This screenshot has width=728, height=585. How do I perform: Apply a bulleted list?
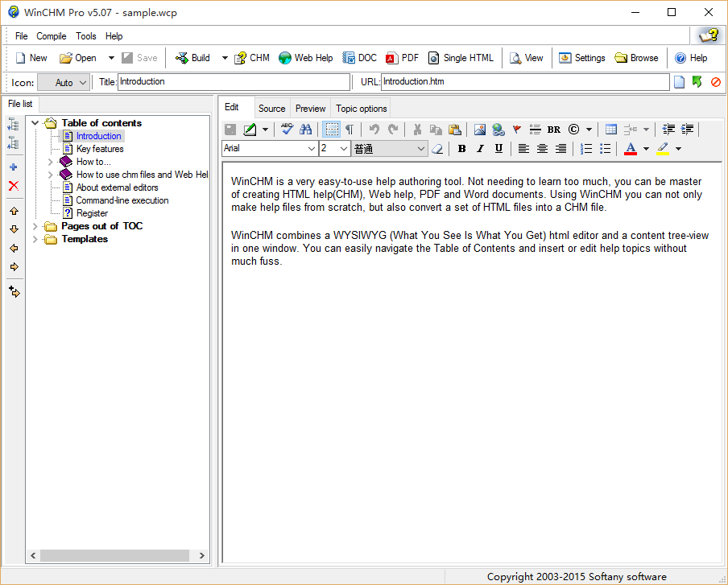coord(605,148)
